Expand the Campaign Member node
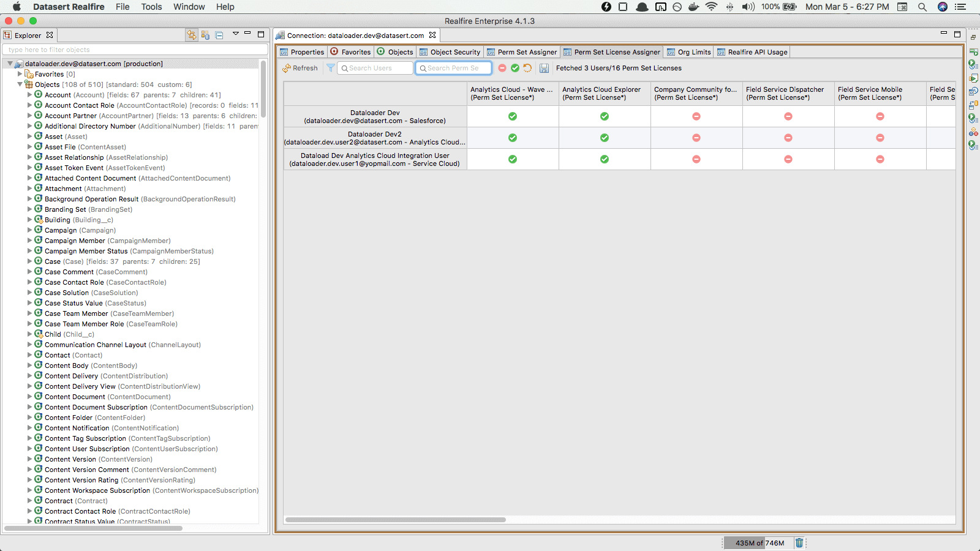The width and height of the screenshot is (980, 551). [x=29, y=241]
